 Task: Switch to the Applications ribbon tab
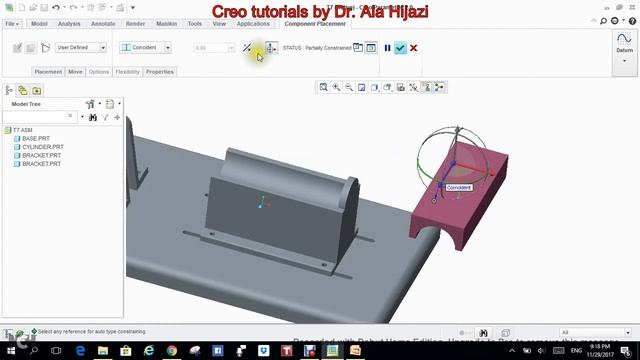pyautogui.click(x=253, y=24)
